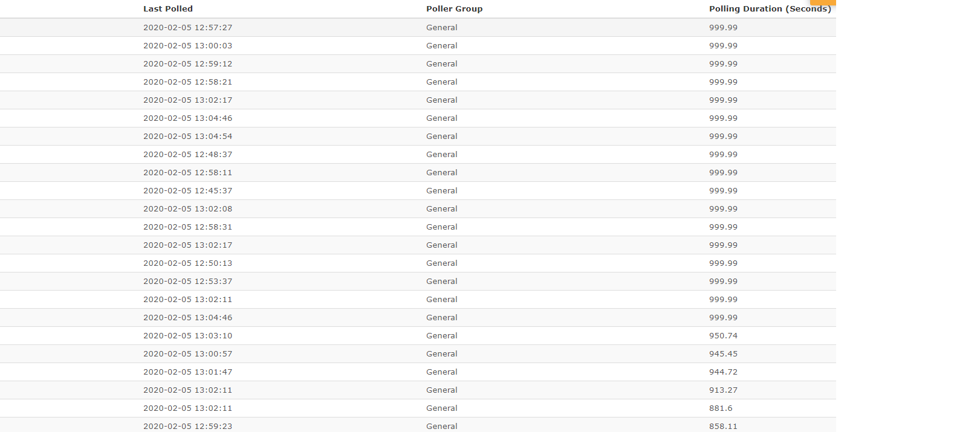
Task: Click the 12:53:37 last polled timestamp
Action: (x=187, y=282)
